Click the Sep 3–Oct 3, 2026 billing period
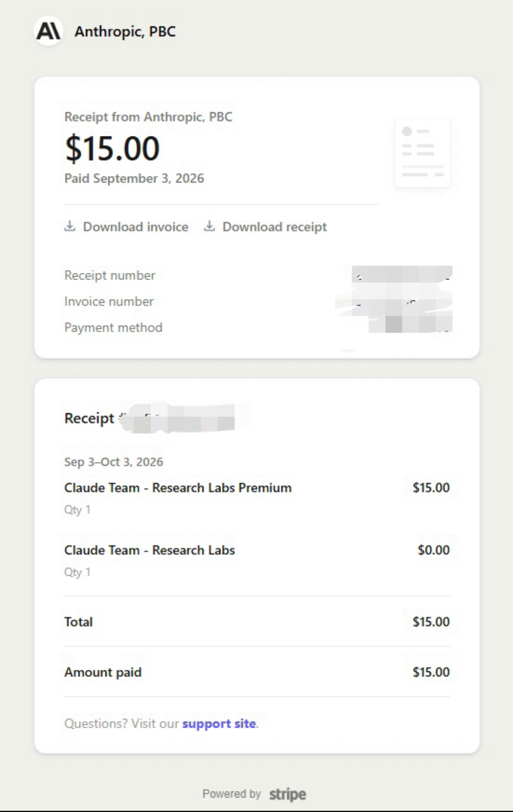This screenshot has width=513, height=812. click(x=114, y=462)
